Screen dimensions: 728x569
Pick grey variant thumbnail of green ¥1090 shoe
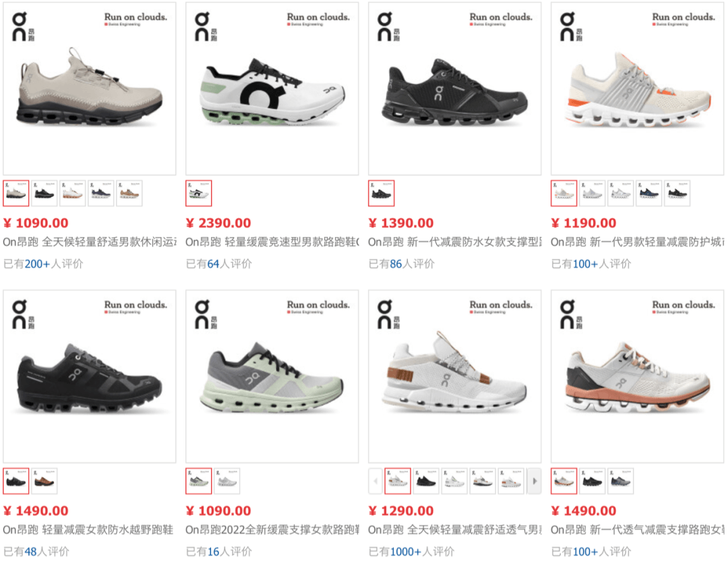(x=227, y=481)
